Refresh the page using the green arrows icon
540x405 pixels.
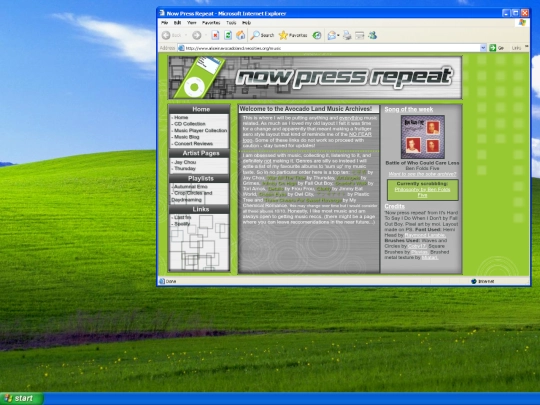228,35
